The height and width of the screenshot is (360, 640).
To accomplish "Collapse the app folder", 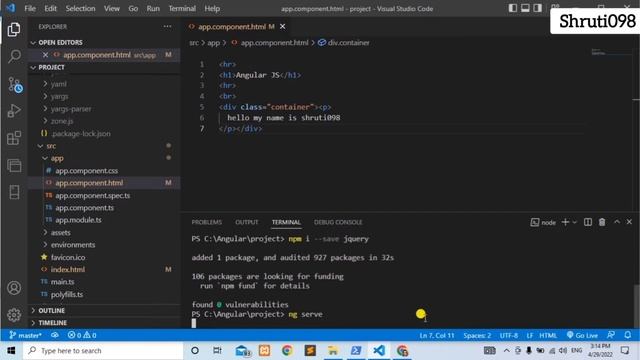I will [57, 158].
